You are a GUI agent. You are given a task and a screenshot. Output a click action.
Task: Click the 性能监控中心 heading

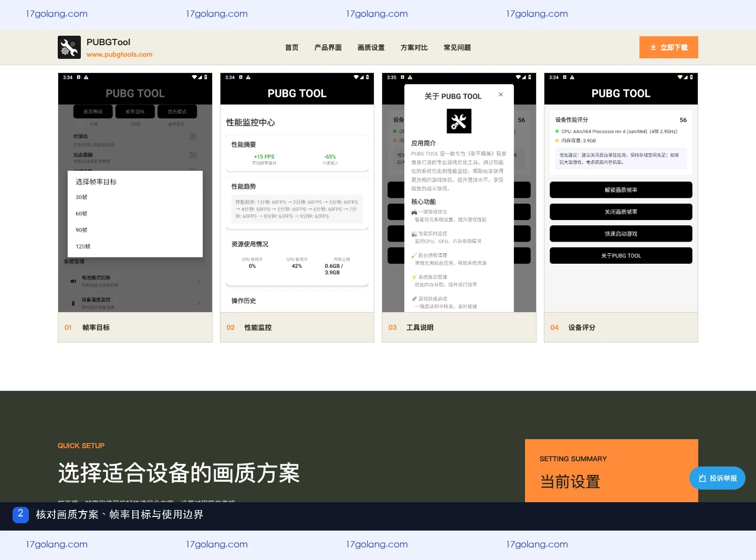[x=250, y=122]
